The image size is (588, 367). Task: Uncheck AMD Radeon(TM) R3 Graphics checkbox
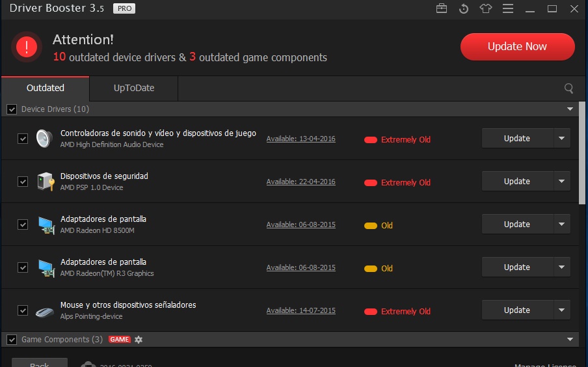pos(23,267)
